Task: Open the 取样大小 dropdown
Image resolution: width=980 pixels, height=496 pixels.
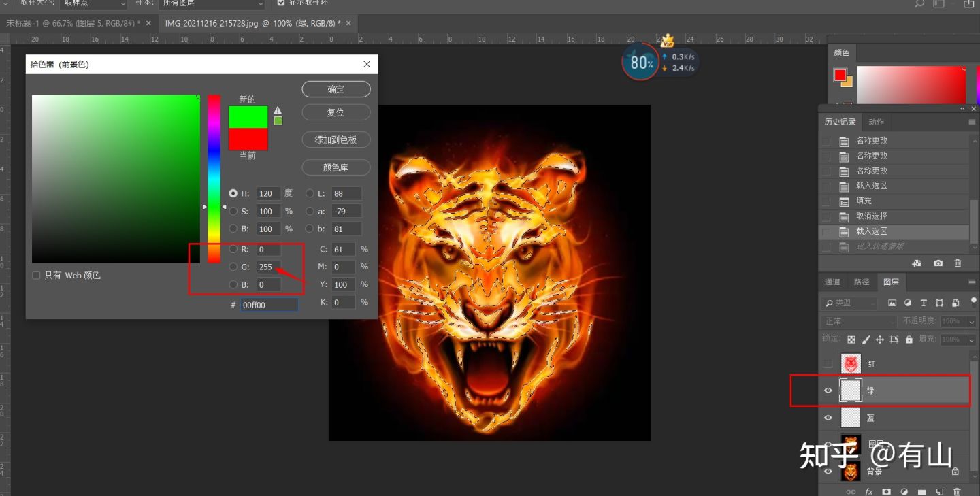Action: point(93,3)
